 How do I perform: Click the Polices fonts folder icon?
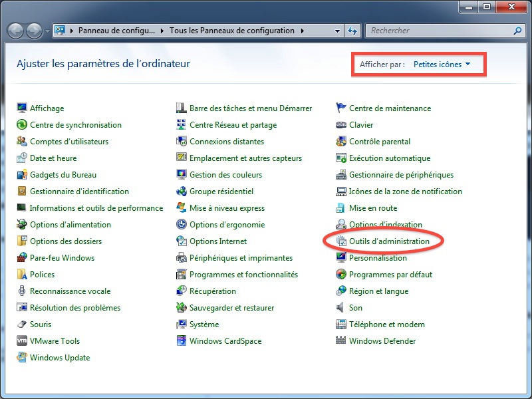(x=22, y=274)
